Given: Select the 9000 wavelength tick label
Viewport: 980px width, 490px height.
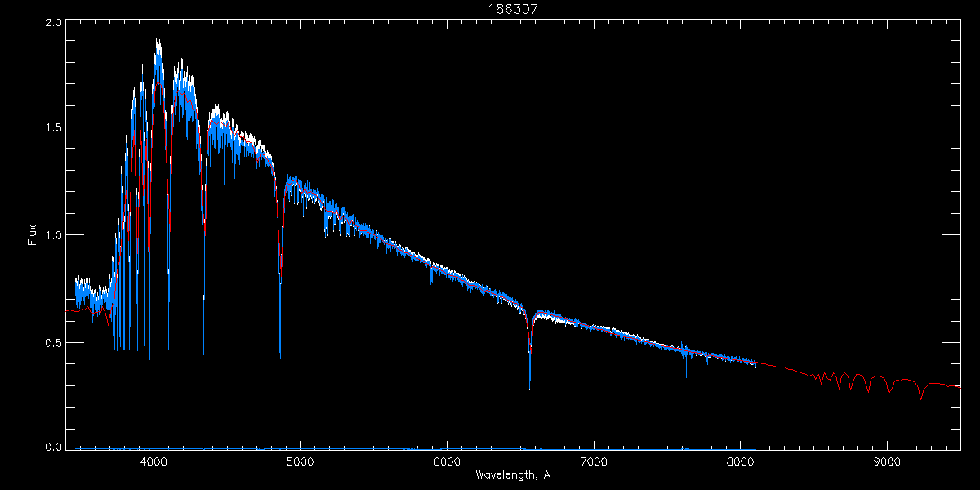Looking at the screenshot, I should [x=886, y=461].
